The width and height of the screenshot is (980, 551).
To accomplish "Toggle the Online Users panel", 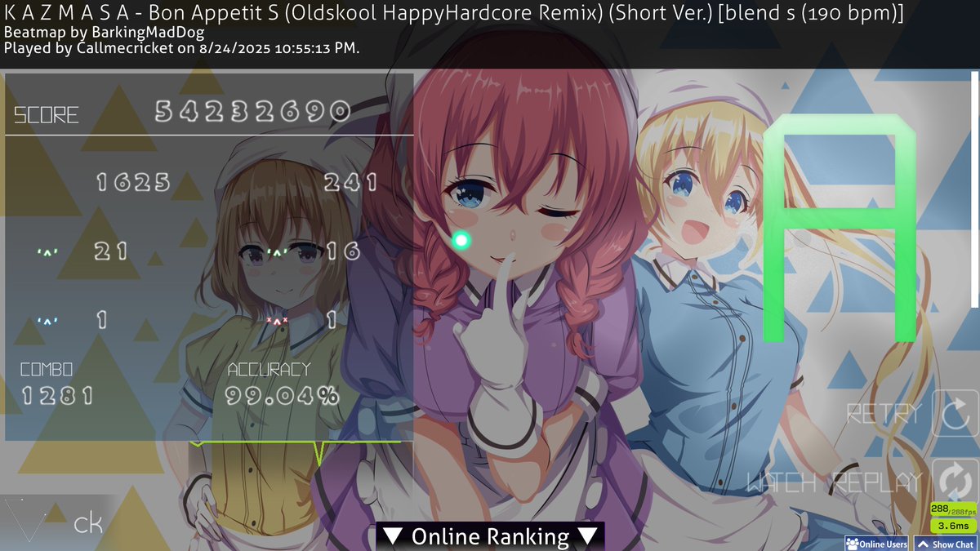I will tap(876, 544).
